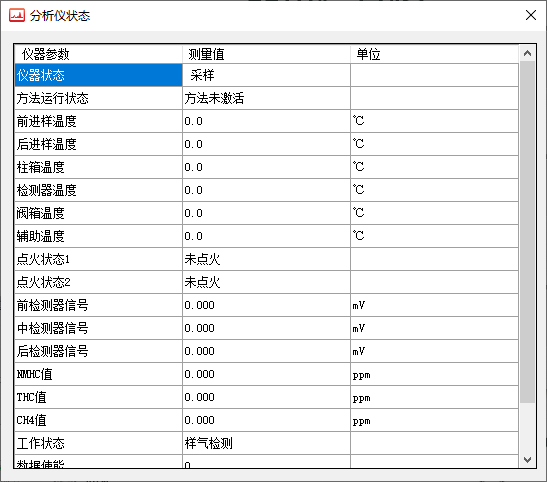Select the 仪器状态 row

coord(266,75)
